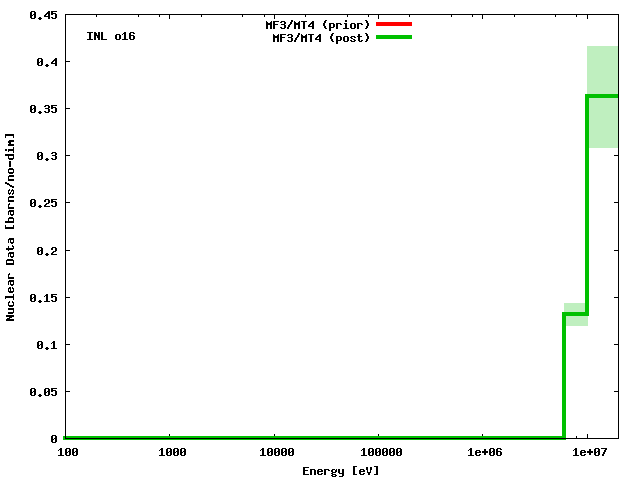This screenshot has height=480, width=640.
Task: Click the 10000 x-axis tick label
Action: tap(276, 452)
